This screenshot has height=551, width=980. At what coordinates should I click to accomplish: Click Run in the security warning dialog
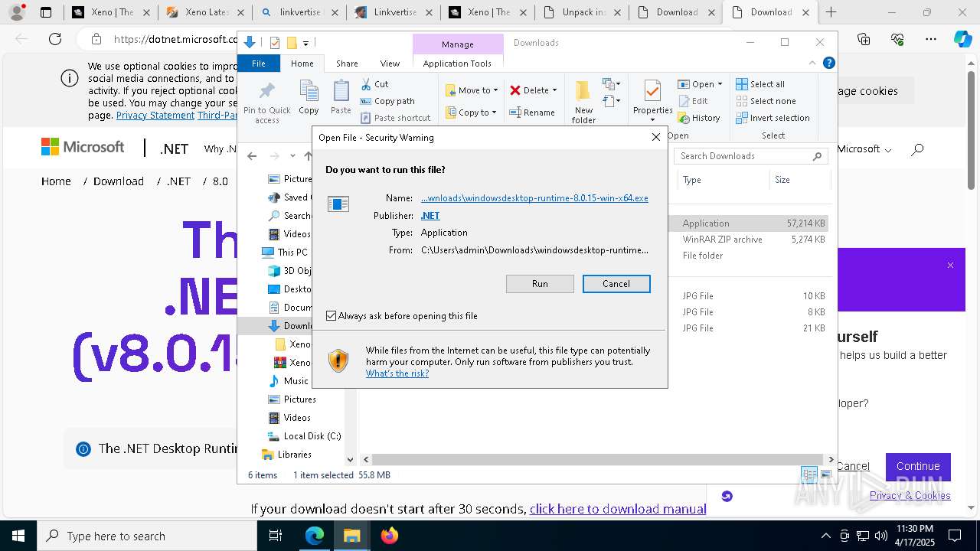[x=540, y=284]
